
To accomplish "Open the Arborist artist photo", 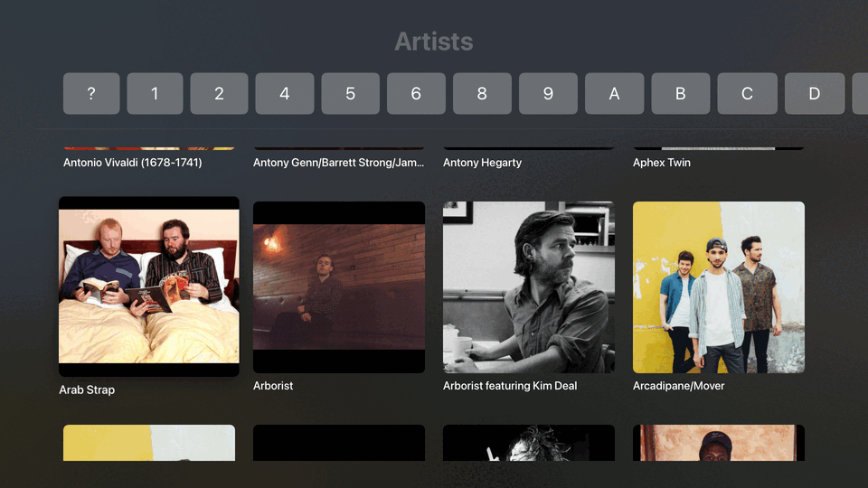I will [339, 287].
